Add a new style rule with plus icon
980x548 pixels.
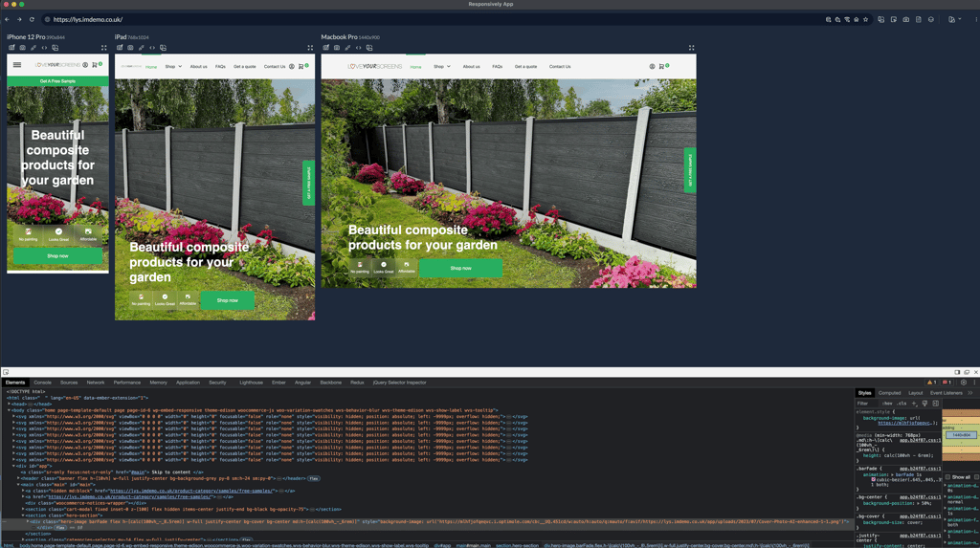[x=914, y=404]
